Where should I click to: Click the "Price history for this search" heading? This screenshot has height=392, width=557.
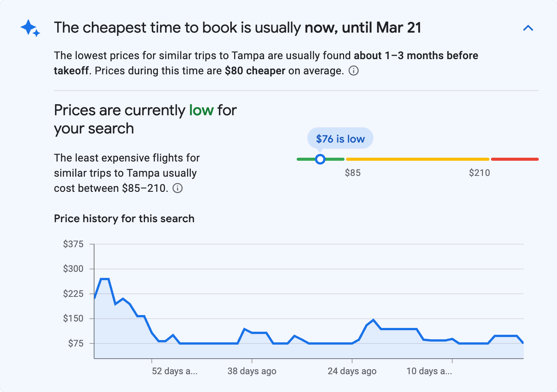[124, 219]
